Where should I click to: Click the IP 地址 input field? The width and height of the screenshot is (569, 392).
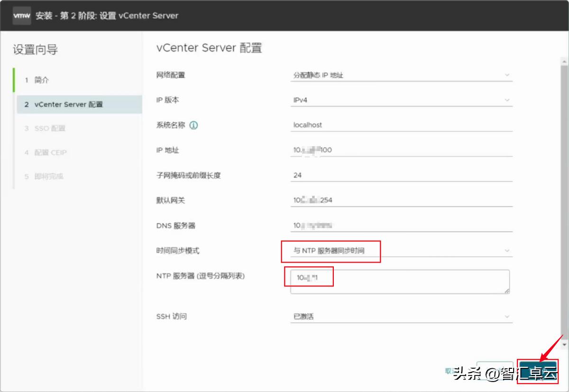click(x=401, y=150)
